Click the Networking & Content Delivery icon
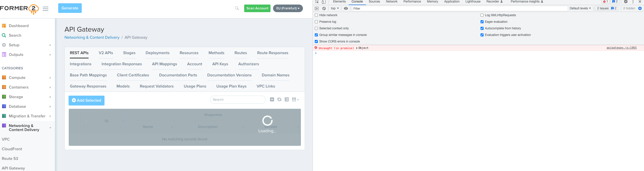644x171 pixels. [x=4, y=126]
